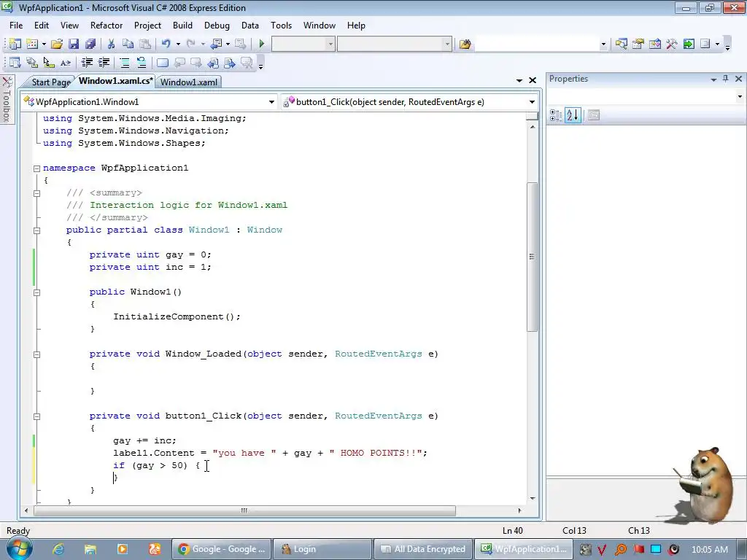The image size is (747, 560).
Task: Comment out the selected lines
Action: pyautogui.click(x=124, y=63)
